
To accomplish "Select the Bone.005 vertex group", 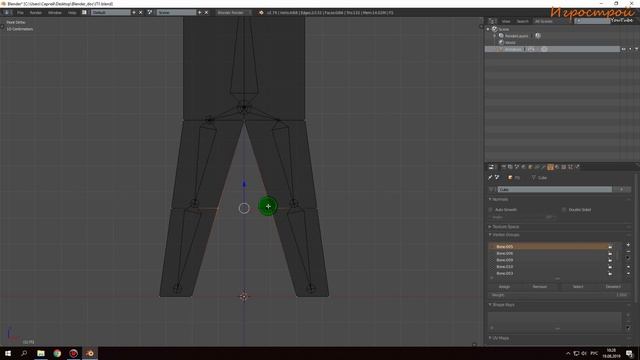I will [x=549, y=247].
